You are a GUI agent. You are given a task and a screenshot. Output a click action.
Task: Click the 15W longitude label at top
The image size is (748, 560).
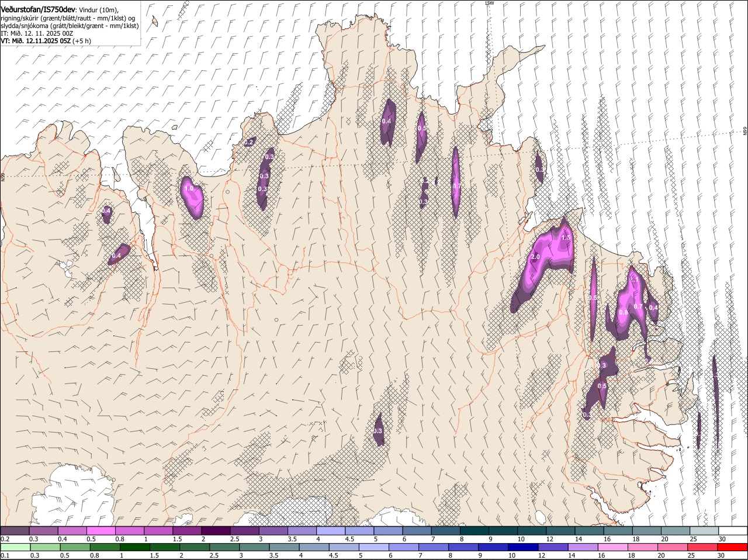pos(489,3)
